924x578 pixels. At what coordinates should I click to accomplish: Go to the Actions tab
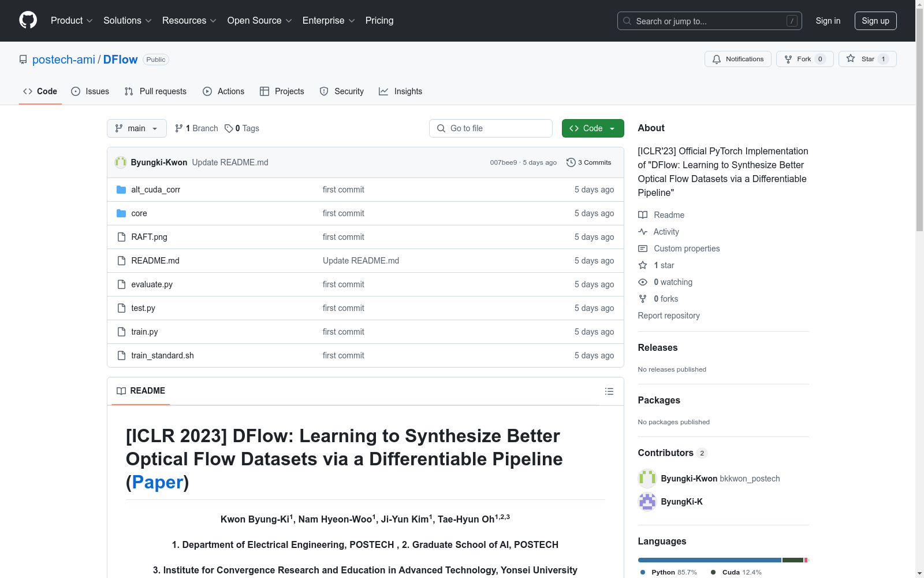coord(223,91)
